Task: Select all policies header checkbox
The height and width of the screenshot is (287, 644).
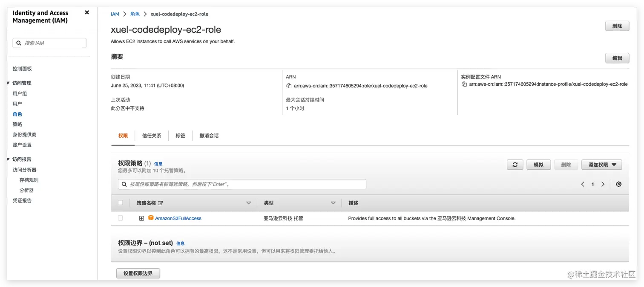Action: (121, 203)
